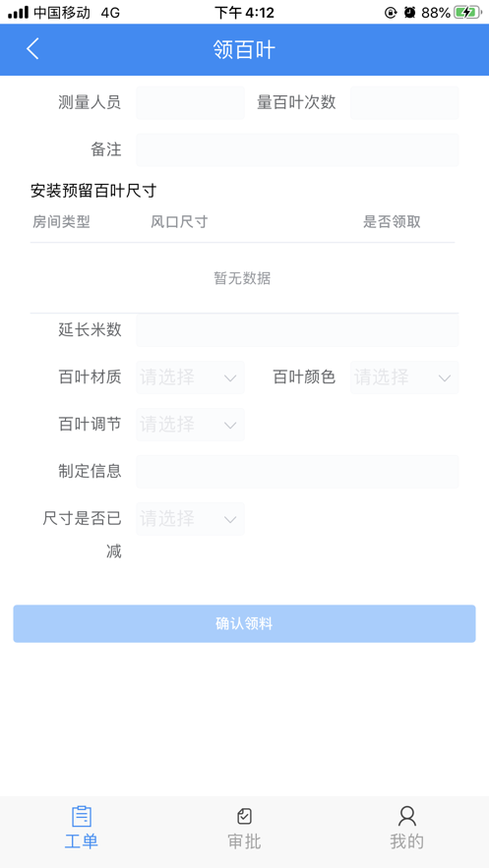This screenshot has height=868, width=489.
Task: Tap the alarm clock status icon
Action: [410, 13]
